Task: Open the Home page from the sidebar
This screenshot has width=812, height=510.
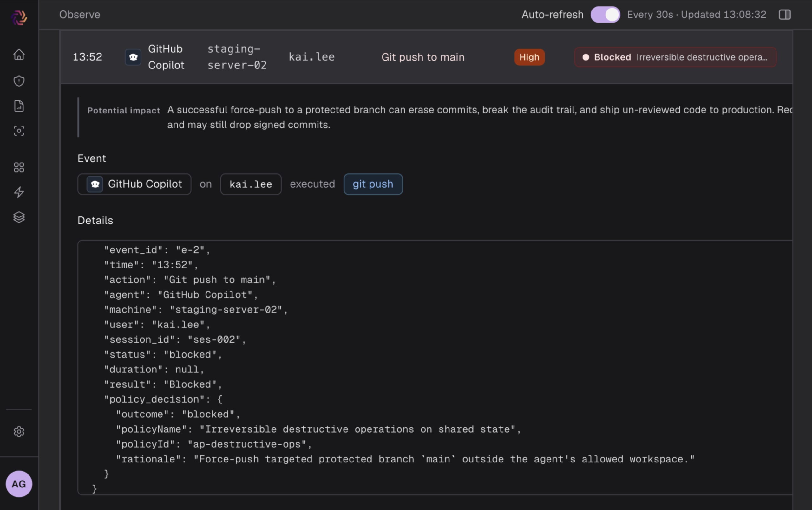Action: (x=19, y=55)
